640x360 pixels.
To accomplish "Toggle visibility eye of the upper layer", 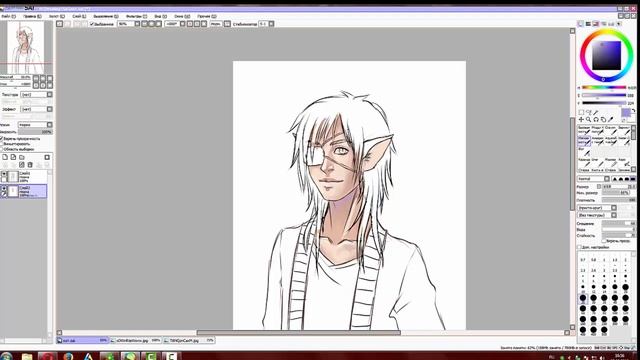I will (x=4, y=174).
